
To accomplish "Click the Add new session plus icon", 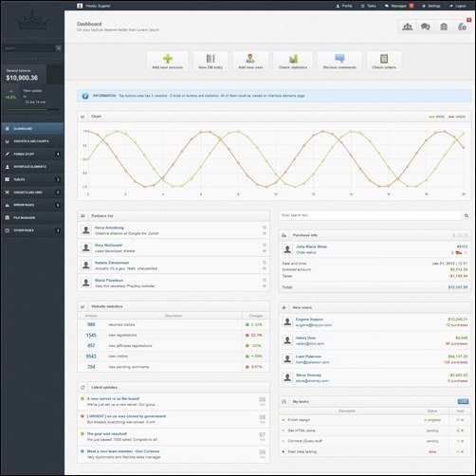I will tap(168, 59).
